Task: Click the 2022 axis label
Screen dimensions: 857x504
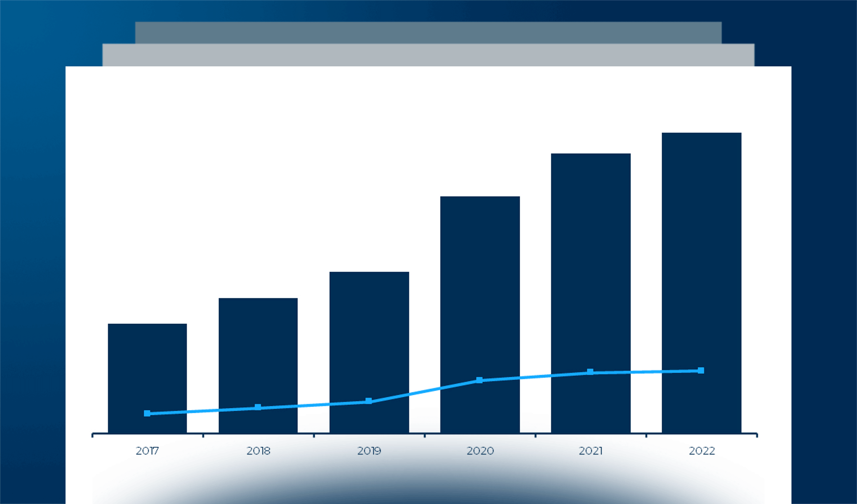Action: tap(702, 451)
